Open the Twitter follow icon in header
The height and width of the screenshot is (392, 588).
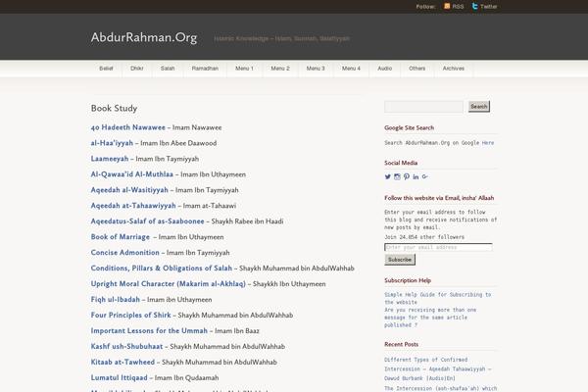coord(474,6)
